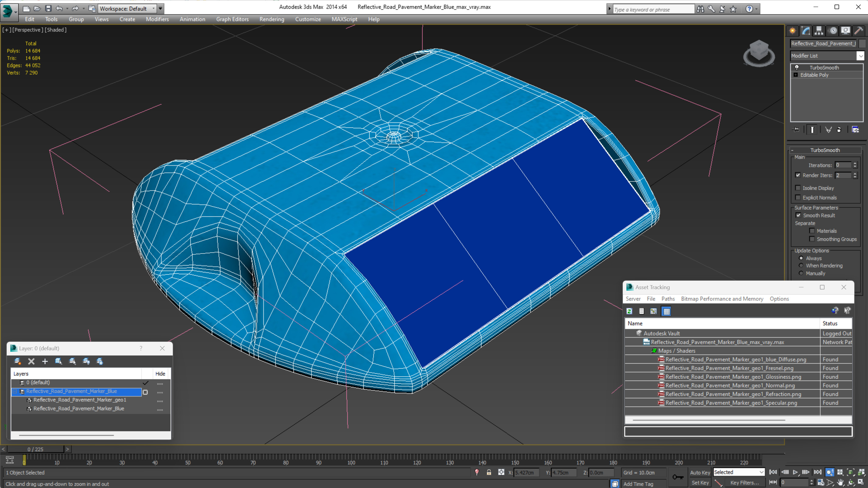Open quick access toolbar customize arrow
The height and width of the screenshot is (488, 868).
160,9
